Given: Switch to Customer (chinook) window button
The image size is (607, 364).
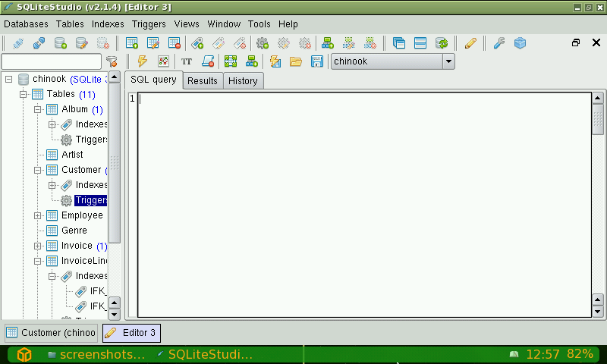Looking at the screenshot, I should click(x=51, y=333).
